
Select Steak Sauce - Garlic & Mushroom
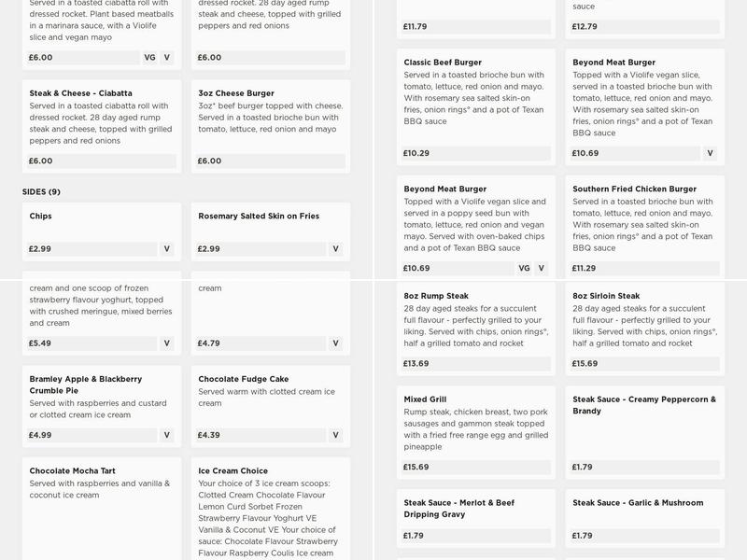[638, 503]
